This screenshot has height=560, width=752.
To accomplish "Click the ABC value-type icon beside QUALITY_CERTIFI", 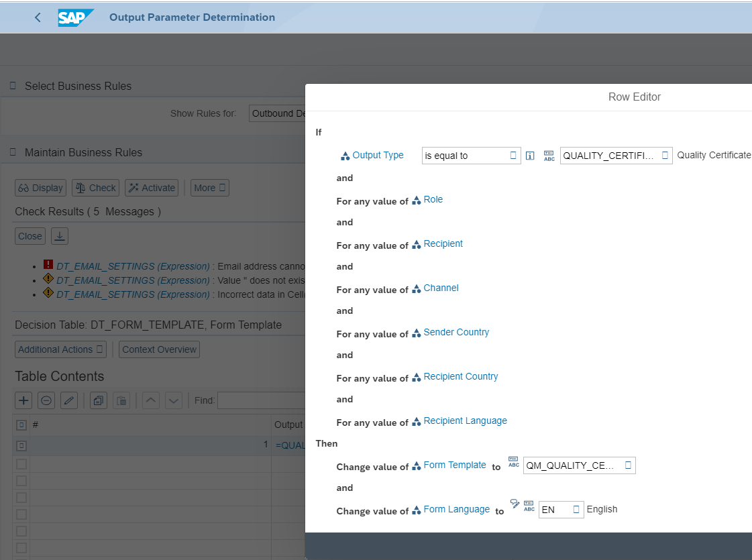I will (549, 156).
